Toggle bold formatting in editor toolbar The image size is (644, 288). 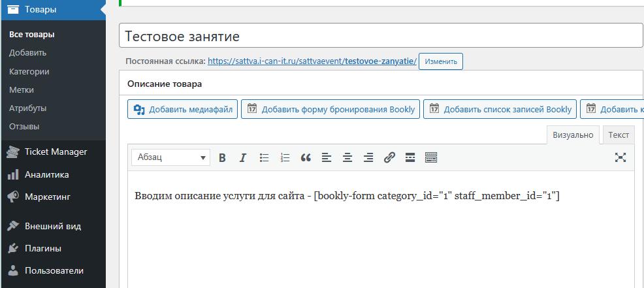[222, 157]
